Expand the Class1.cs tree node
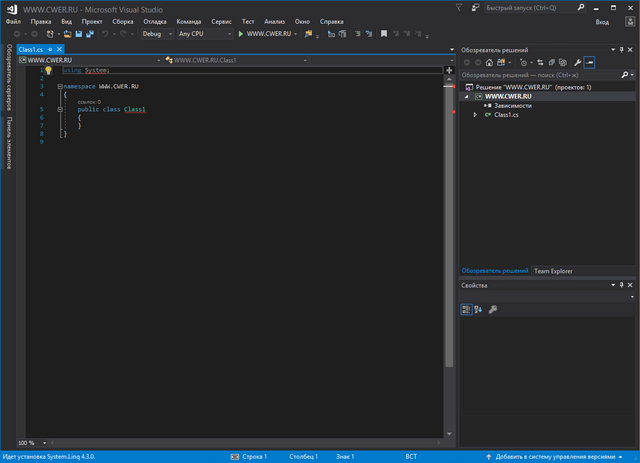640x463 pixels. 475,115
